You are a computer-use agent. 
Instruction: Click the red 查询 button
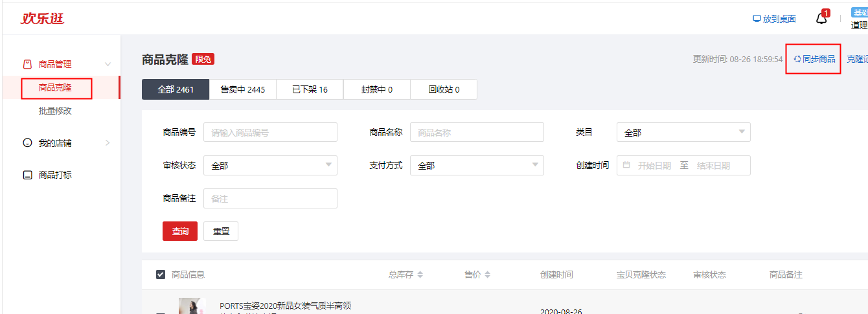coord(180,231)
